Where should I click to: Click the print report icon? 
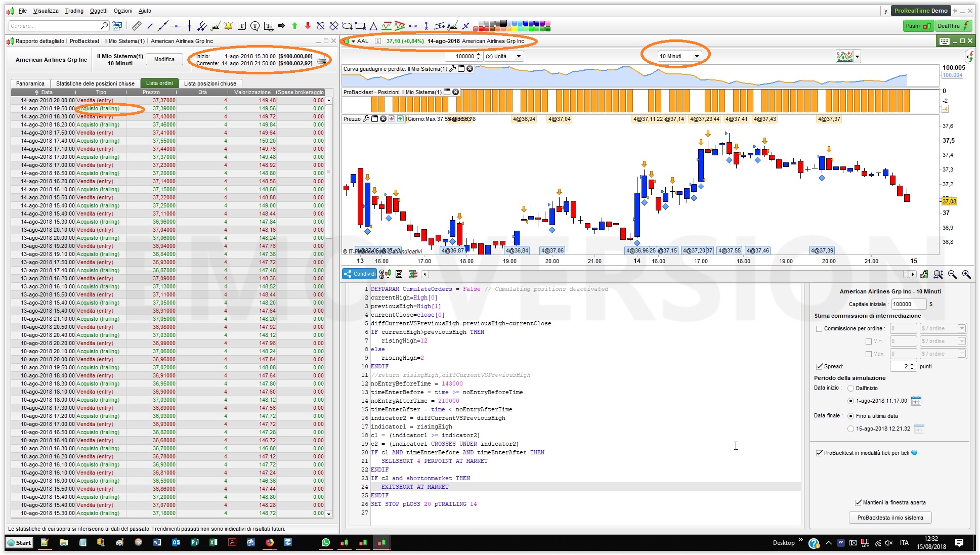point(322,60)
